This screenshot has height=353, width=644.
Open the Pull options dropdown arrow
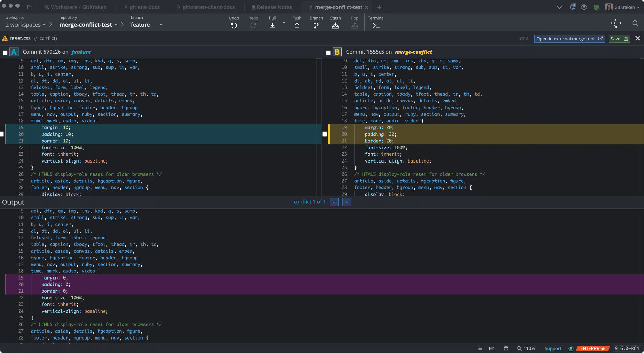coord(284,23)
